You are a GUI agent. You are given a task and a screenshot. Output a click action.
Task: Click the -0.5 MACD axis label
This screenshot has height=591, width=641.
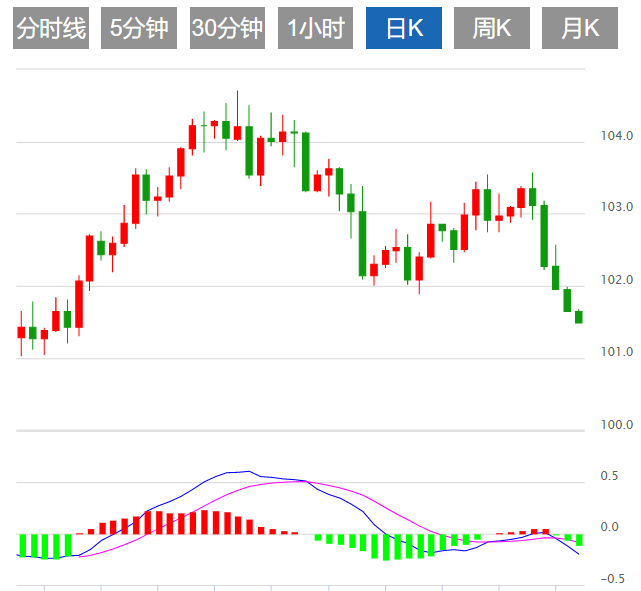click(x=613, y=579)
